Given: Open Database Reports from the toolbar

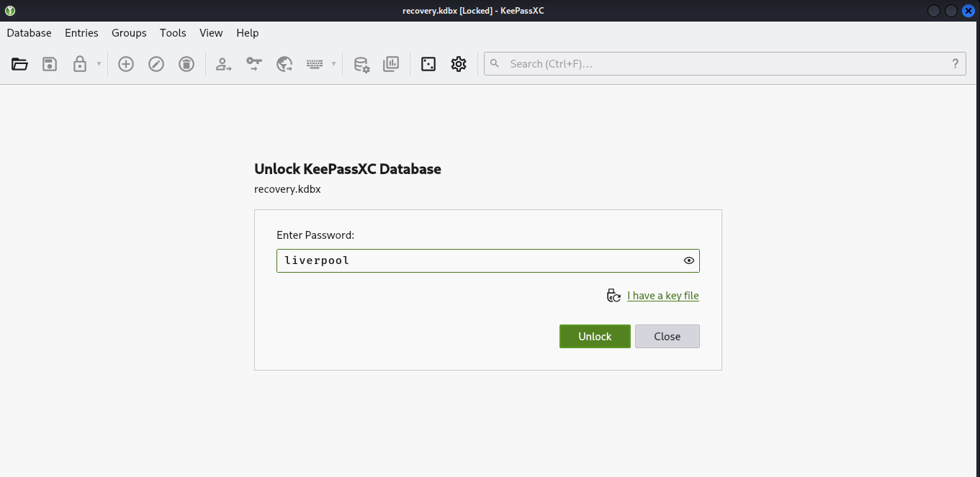Looking at the screenshot, I should click(391, 64).
